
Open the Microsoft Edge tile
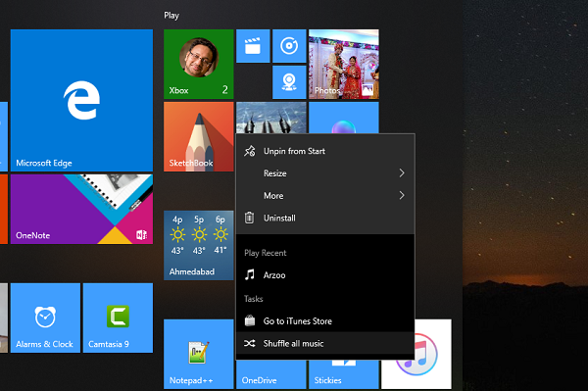[x=81, y=100]
